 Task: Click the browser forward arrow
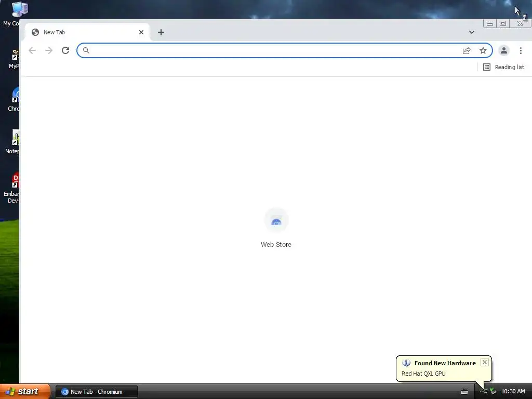click(49, 50)
